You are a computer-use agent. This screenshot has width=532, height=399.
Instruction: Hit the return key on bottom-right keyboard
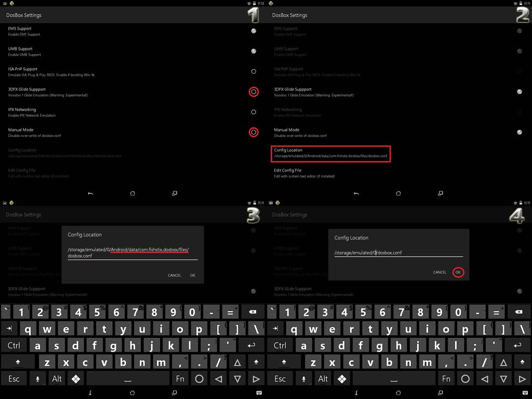[517, 345]
